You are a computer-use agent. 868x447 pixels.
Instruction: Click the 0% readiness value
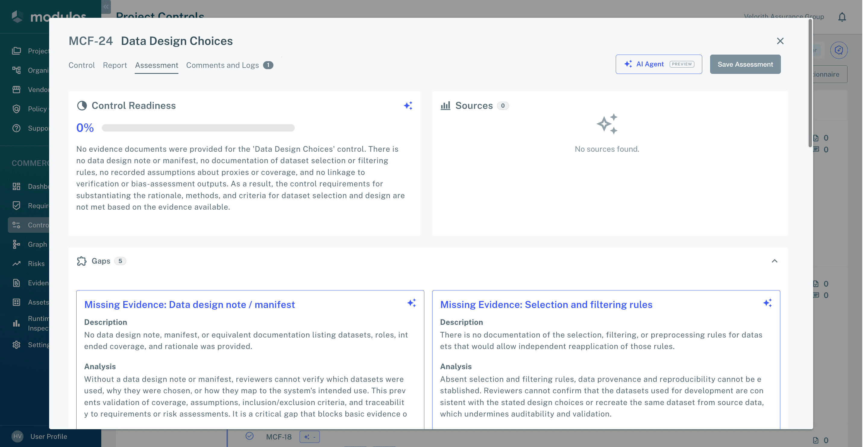click(x=85, y=128)
